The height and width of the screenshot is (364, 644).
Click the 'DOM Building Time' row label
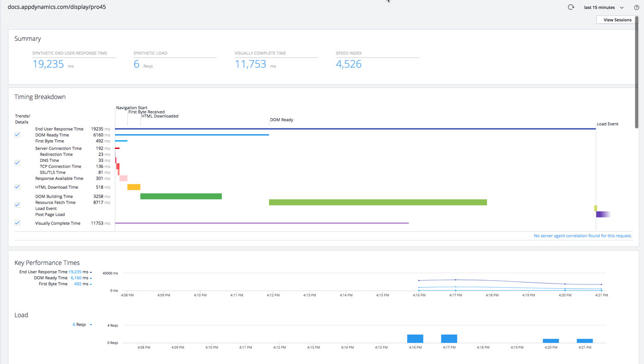pos(54,197)
